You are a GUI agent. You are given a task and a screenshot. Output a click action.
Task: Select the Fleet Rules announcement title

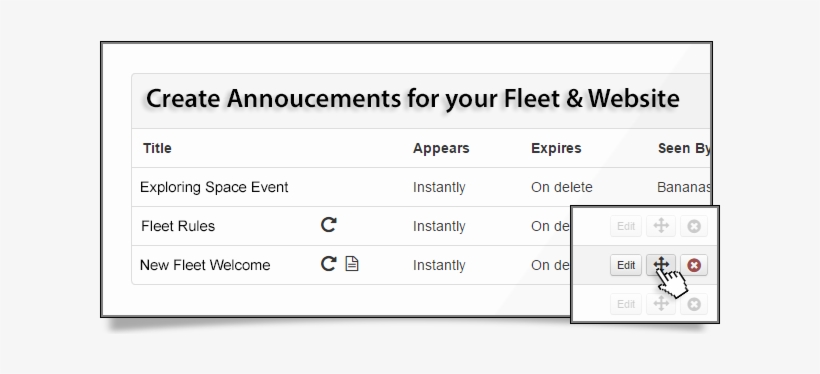(x=178, y=226)
